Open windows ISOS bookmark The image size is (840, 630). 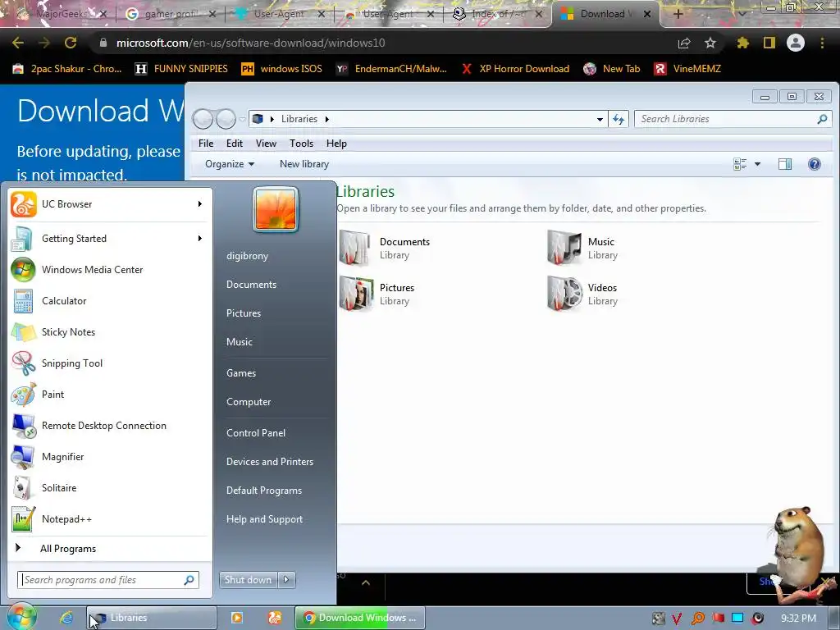pos(282,69)
